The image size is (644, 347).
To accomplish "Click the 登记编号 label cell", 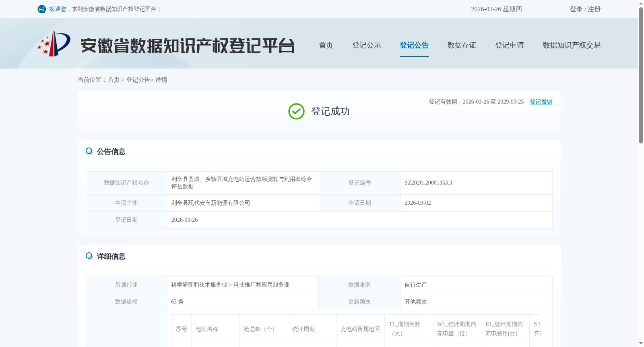I will (359, 183).
